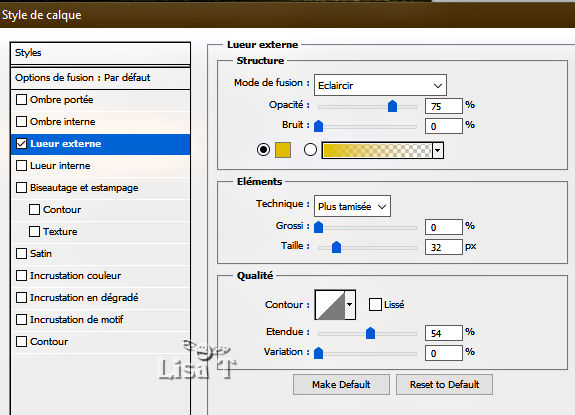This screenshot has height=415, width=575.
Task: Enable the Ombre portée checkbox
Action: coord(22,99)
